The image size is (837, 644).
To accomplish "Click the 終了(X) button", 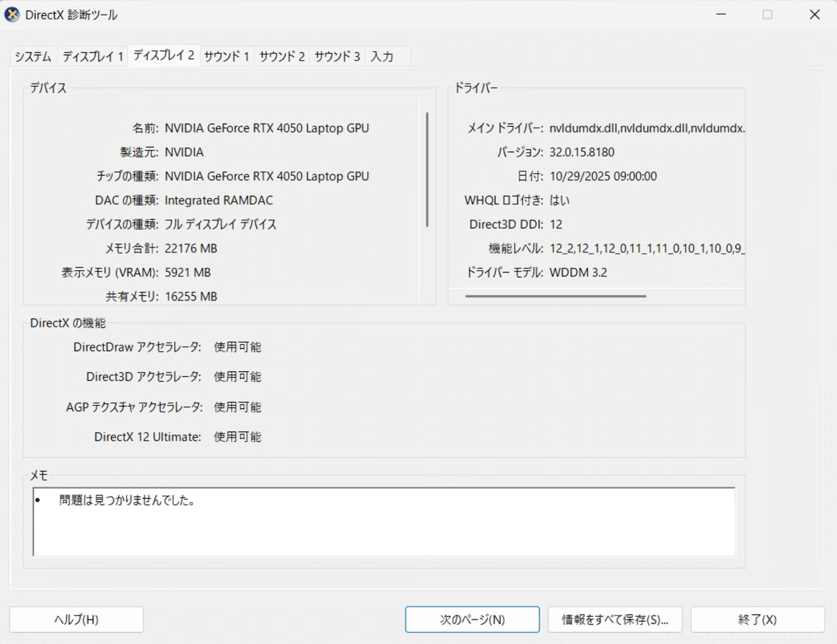I will click(x=757, y=620).
